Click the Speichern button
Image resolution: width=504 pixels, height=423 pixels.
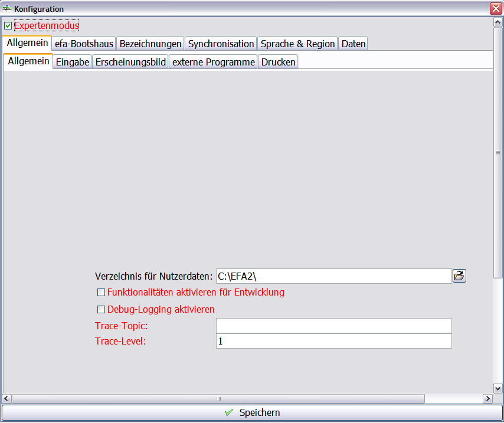click(x=252, y=413)
